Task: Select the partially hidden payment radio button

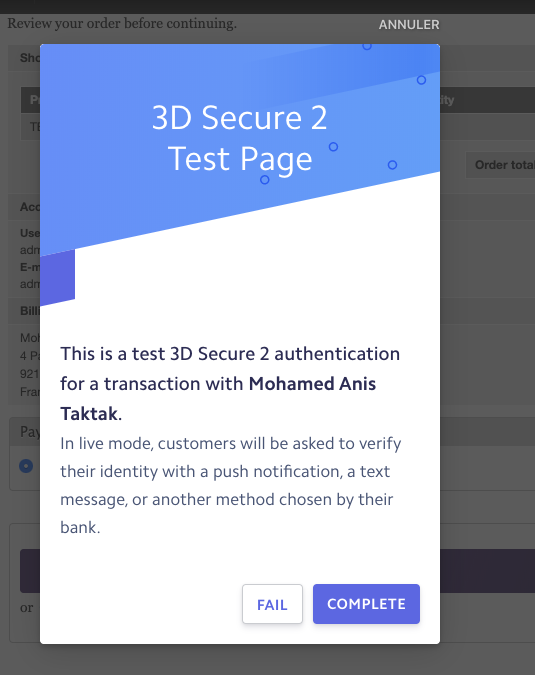Action: click(26, 466)
